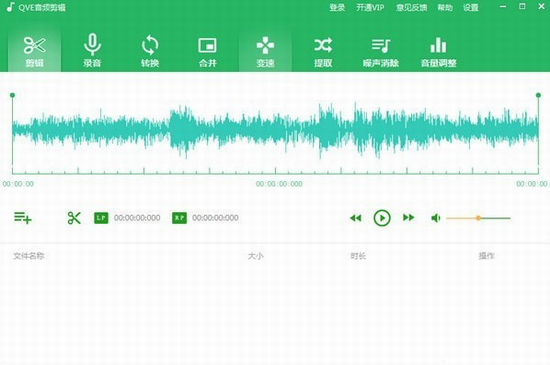Click the scissors cut button below waveform
Screen dimensions: 550x365
coord(74,218)
